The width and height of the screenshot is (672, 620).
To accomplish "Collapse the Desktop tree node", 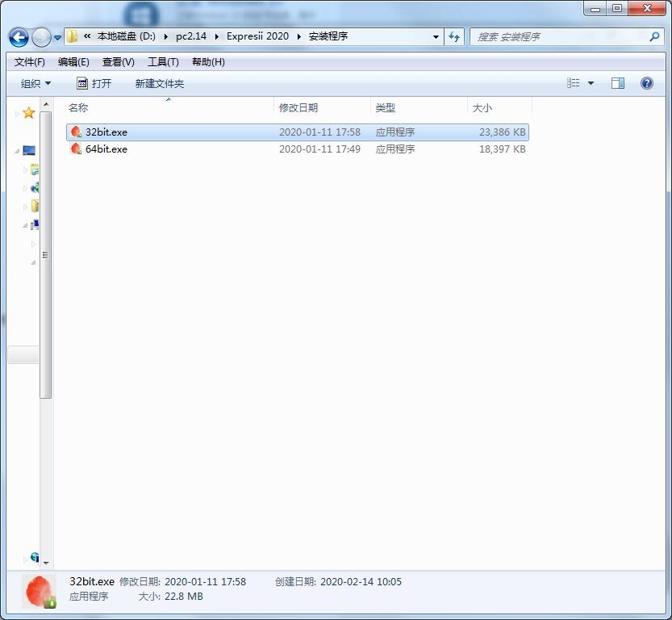I will (x=17, y=151).
